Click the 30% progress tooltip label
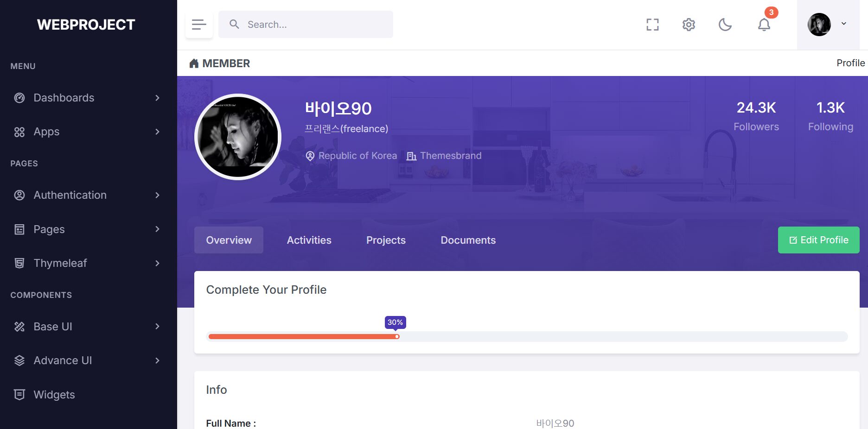This screenshot has width=868, height=429. 395,322
